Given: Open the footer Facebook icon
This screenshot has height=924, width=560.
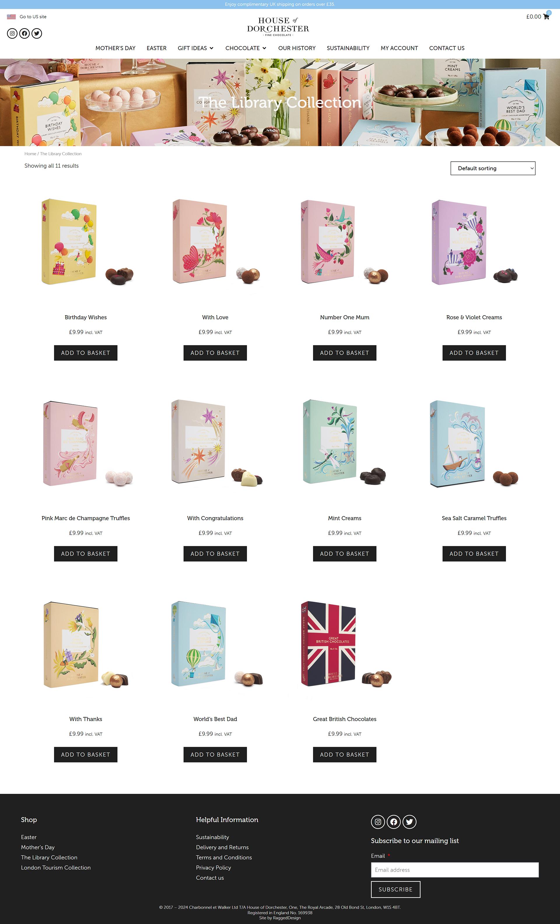Looking at the screenshot, I should click(x=393, y=822).
